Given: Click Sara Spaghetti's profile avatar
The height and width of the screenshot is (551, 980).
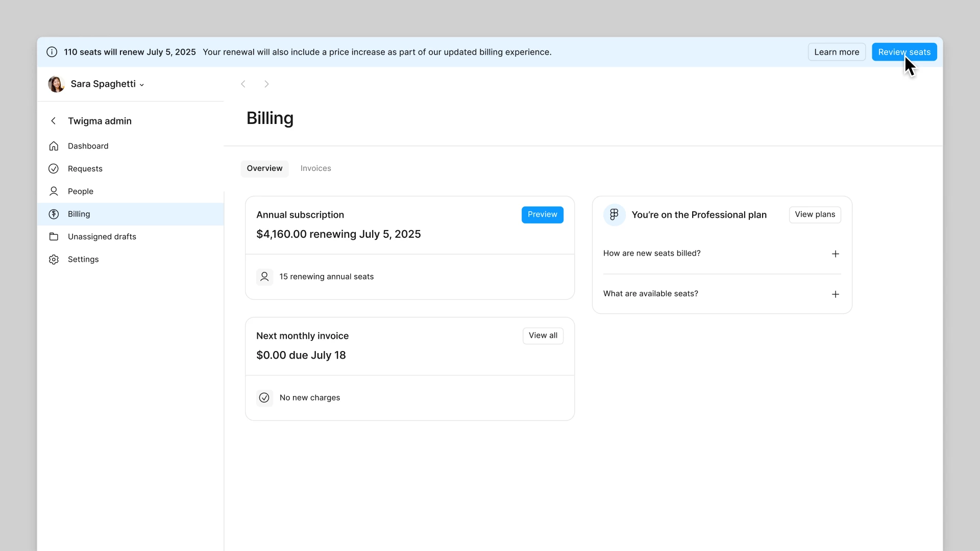Looking at the screenshot, I should 56,84.
